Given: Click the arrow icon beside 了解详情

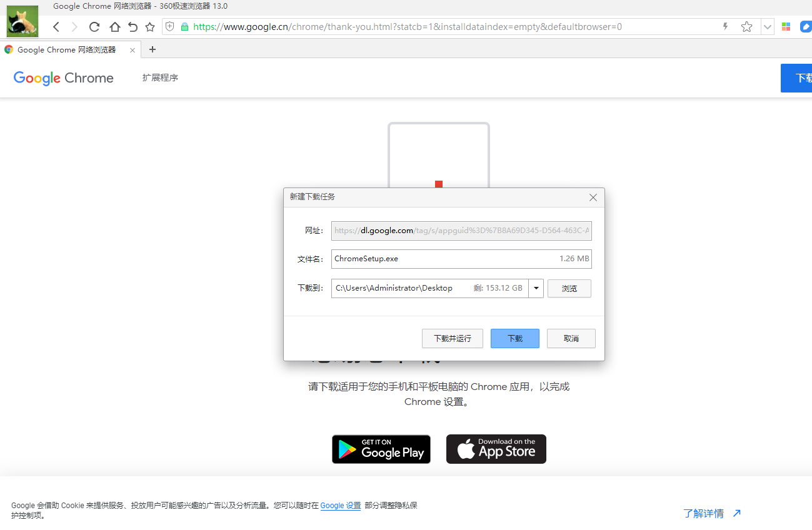Looking at the screenshot, I should click(x=736, y=513).
